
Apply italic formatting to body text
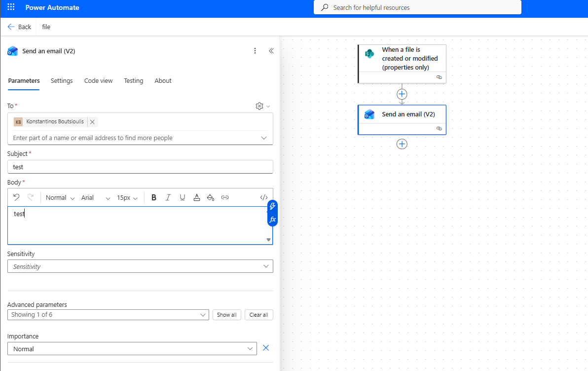(x=168, y=197)
